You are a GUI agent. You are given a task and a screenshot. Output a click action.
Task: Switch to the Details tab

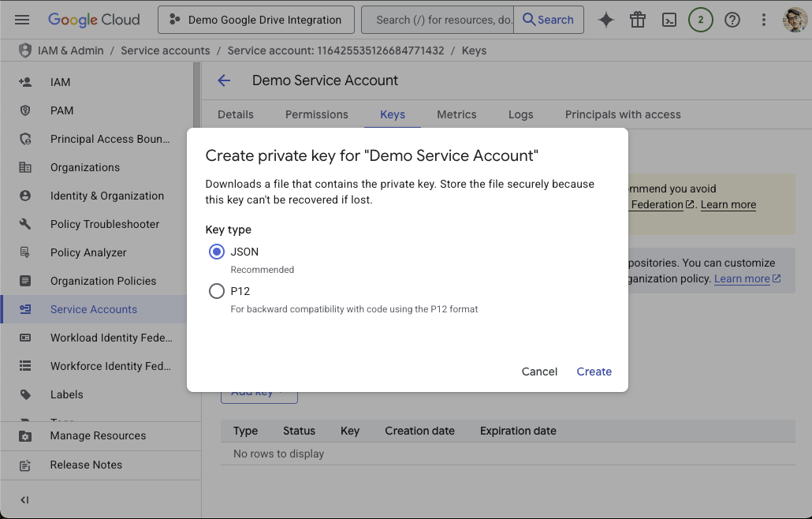pyautogui.click(x=236, y=114)
